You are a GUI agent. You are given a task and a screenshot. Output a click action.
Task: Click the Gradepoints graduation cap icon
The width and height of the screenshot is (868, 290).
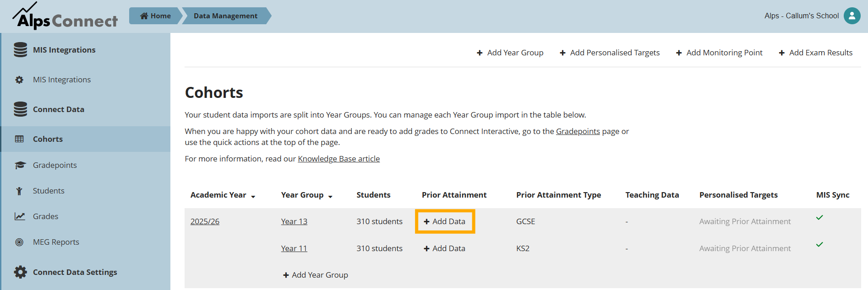tap(20, 165)
